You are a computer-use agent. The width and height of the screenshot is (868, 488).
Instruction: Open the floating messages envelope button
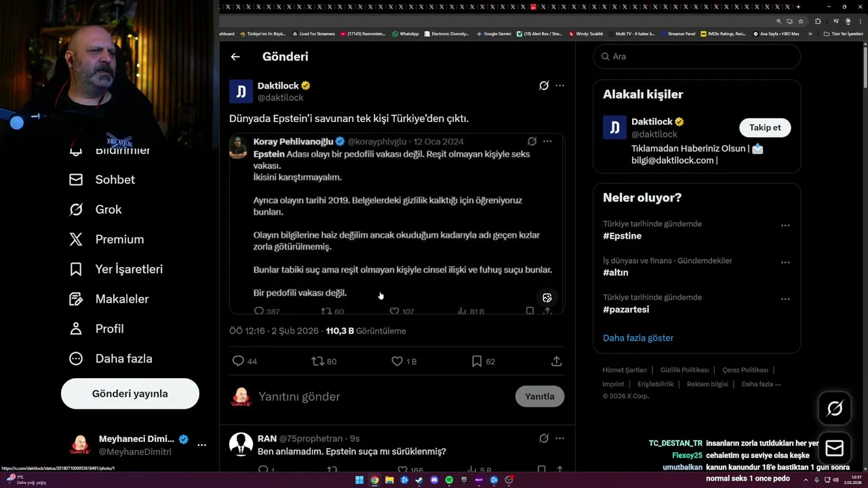tap(835, 449)
